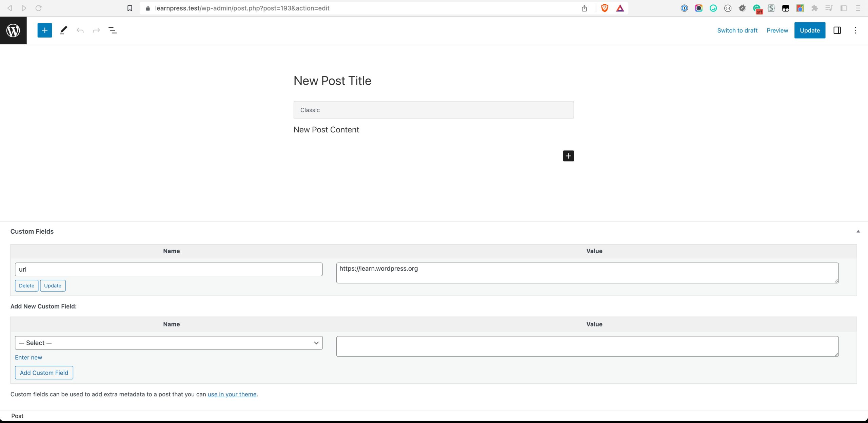868x423 pixels.
Task: Collapse the Custom Fields panel
Action: tap(858, 231)
